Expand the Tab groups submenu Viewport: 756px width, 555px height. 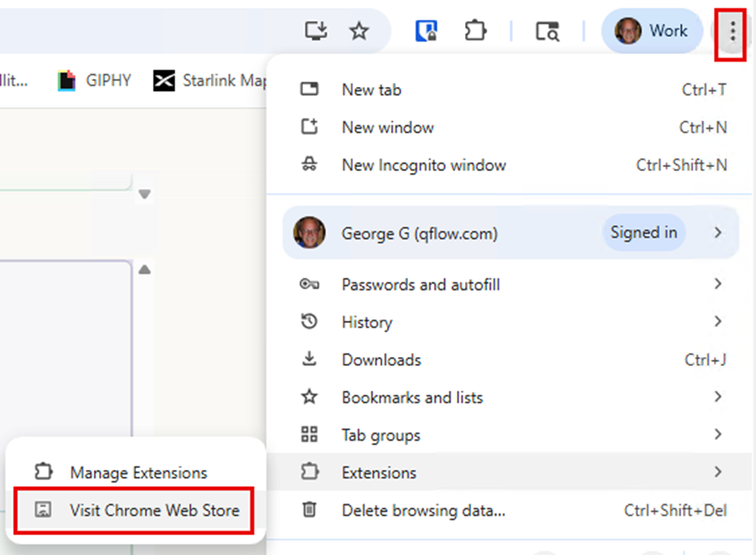[x=381, y=435]
